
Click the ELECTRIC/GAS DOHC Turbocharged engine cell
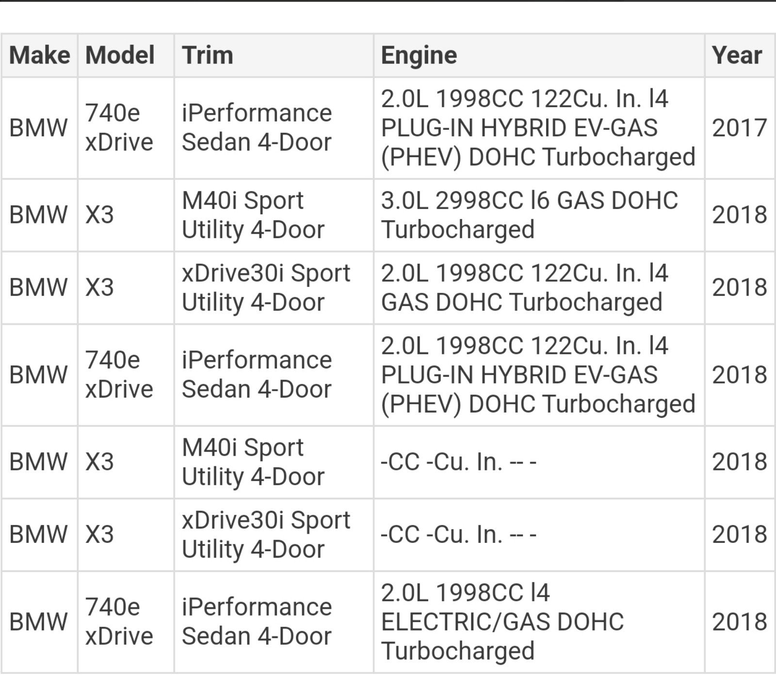click(539, 622)
